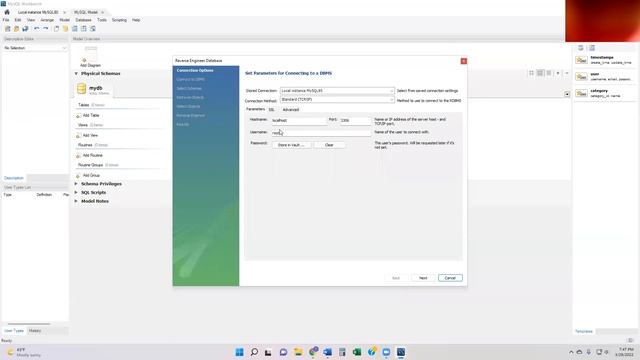This screenshot has height=360, width=640.
Task: Switch to Local instance MySQL80 tab
Action: (x=38, y=12)
